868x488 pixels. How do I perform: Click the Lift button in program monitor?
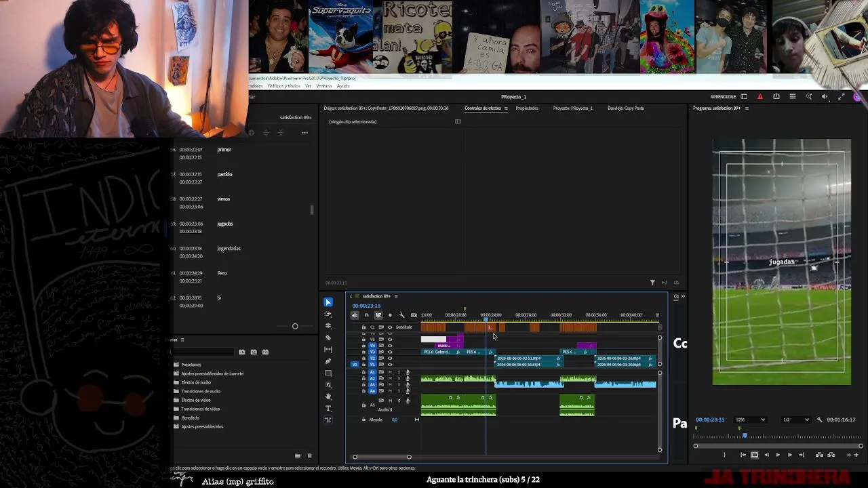pyautogui.click(x=819, y=455)
